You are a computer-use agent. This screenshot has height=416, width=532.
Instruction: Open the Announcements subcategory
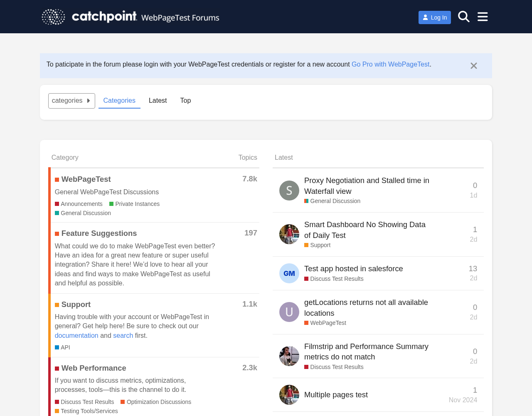click(x=79, y=204)
